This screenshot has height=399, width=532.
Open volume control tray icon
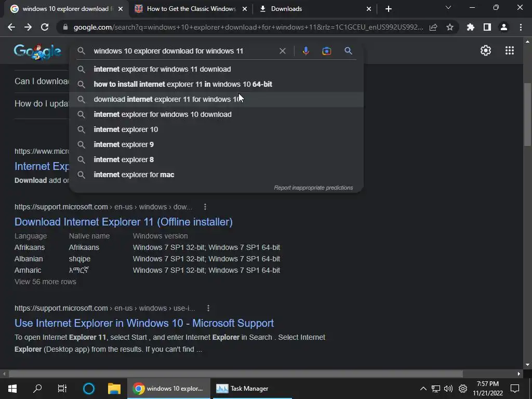448,389
